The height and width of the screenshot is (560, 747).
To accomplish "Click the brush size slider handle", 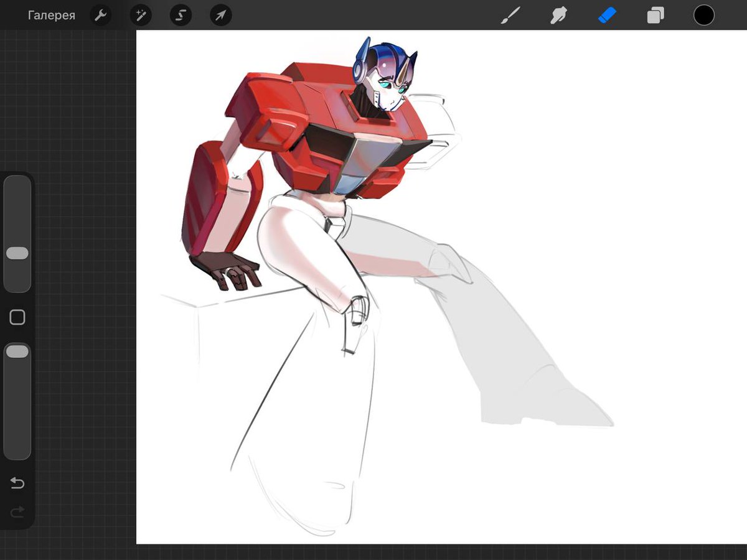I will pyautogui.click(x=17, y=253).
